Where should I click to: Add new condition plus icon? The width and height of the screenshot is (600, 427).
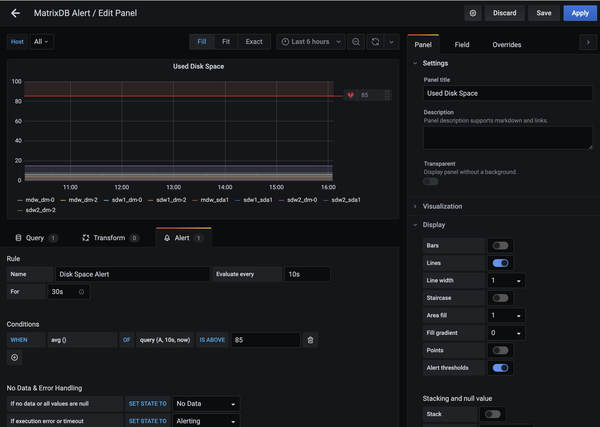[x=15, y=357]
